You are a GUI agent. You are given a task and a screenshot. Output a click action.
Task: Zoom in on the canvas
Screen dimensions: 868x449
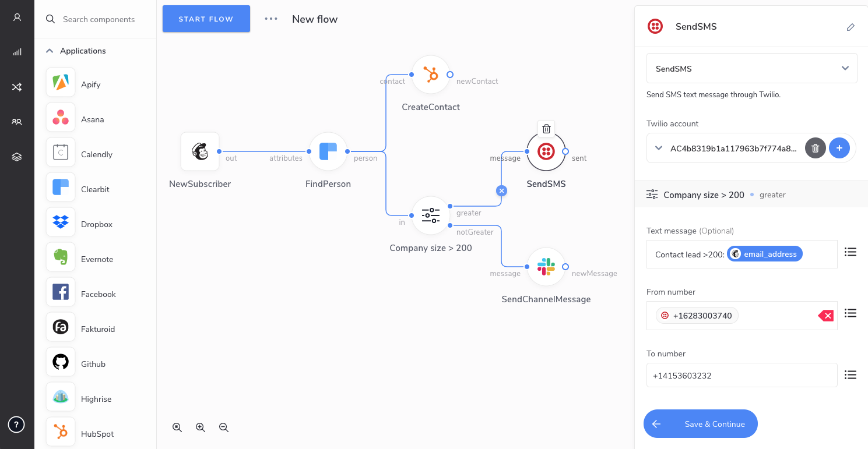pyautogui.click(x=201, y=427)
